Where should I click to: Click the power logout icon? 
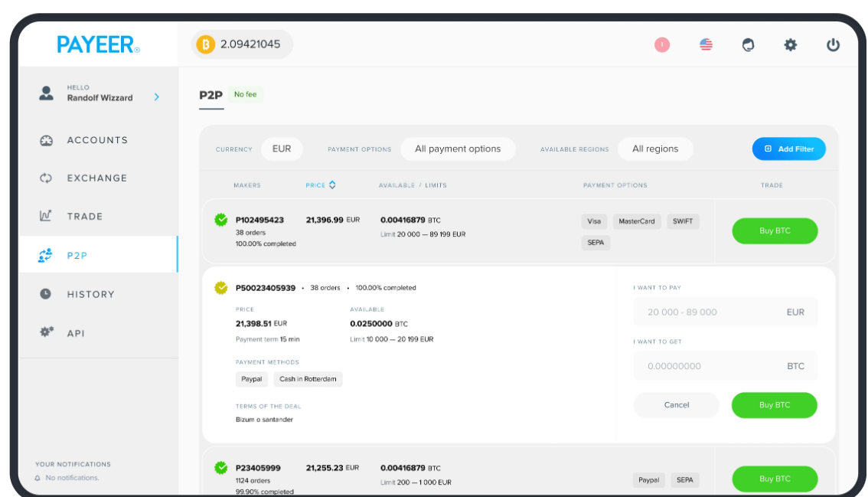[x=833, y=45]
